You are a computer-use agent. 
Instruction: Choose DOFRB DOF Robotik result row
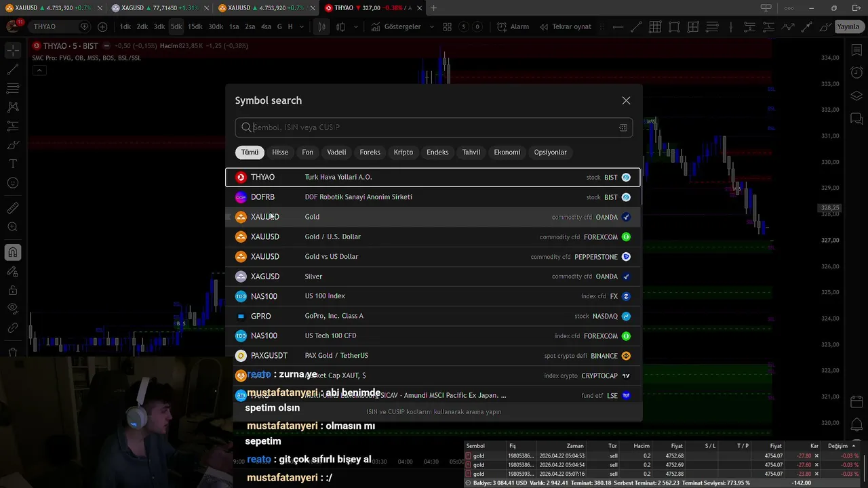[x=433, y=197]
